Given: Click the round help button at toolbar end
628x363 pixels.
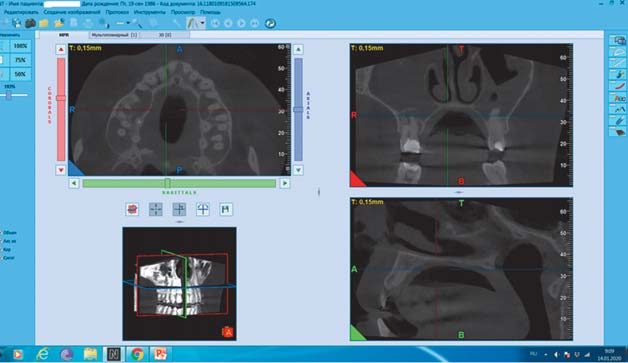Looking at the screenshot, I should pyautogui.click(x=270, y=23).
